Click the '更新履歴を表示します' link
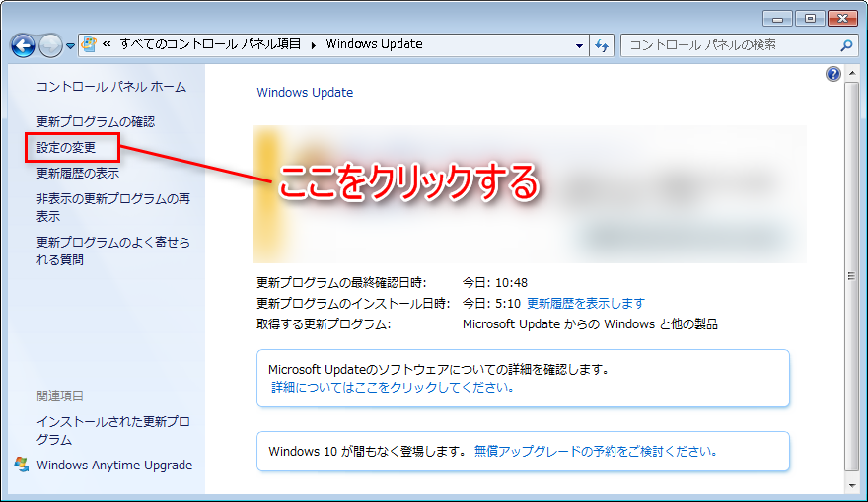This screenshot has width=868, height=502. click(x=586, y=304)
